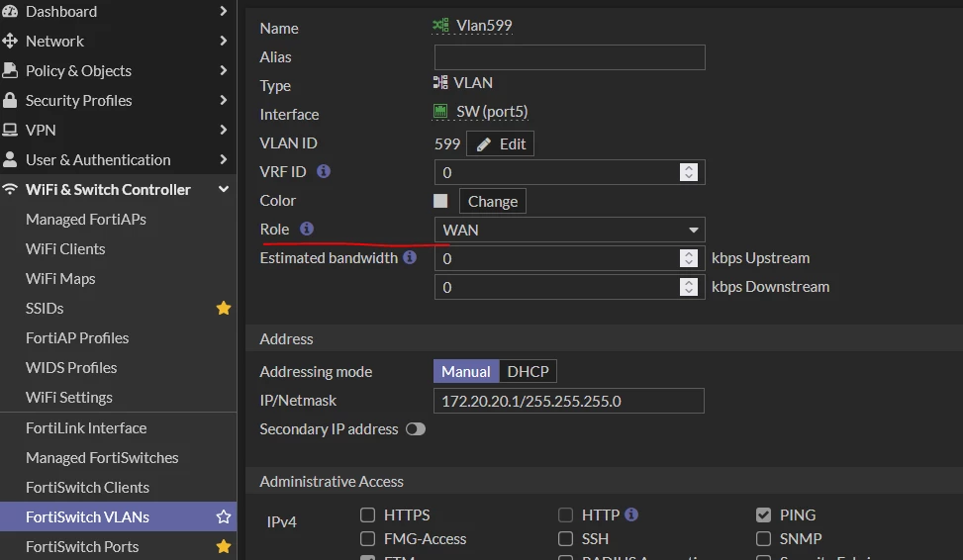963x560 pixels.
Task: Collapse the WiFi & Switch Controller chevron
Action: coord(223,189)
